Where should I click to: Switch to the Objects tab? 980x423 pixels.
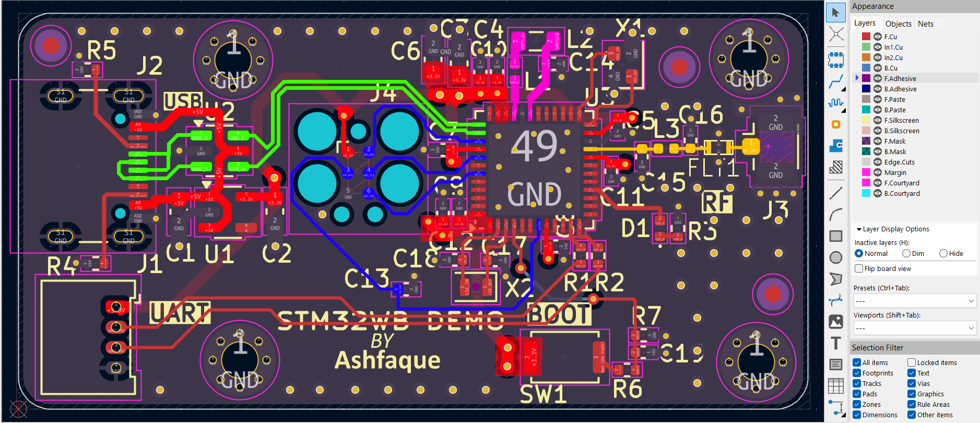[898, 23]
